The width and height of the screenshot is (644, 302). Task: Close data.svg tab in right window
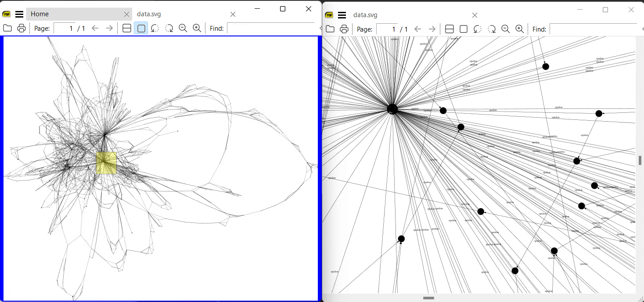point(475,15)
